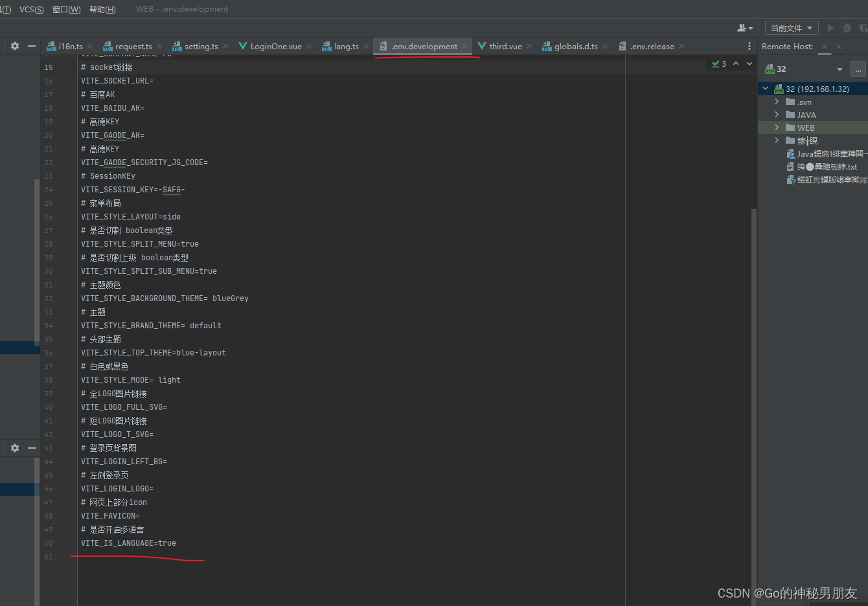Viewport: 868px width, 606px height.
Task: Click on VITE_STYLE_LAYOUT=side line
Action: (131, 217)
